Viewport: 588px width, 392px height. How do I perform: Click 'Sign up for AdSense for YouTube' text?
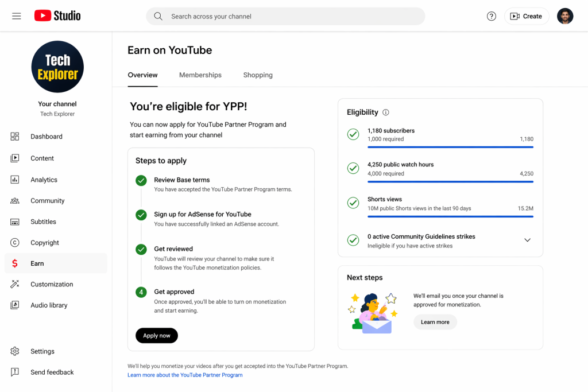[x=203, y=214]
